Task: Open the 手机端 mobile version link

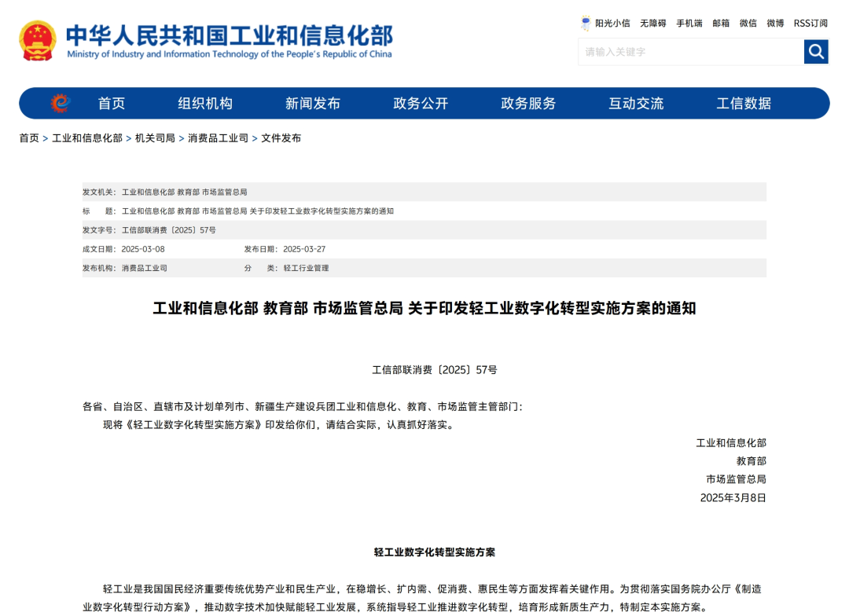Action: [689, 23]
